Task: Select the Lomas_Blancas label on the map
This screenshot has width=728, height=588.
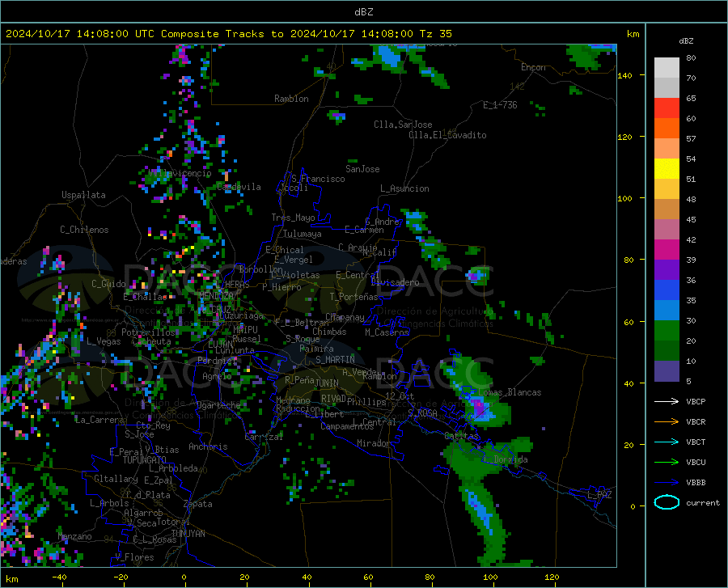Action: coord(510,392)
